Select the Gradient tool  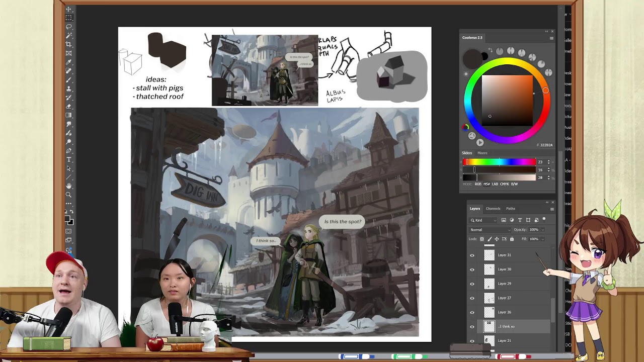tap(69, 115)
